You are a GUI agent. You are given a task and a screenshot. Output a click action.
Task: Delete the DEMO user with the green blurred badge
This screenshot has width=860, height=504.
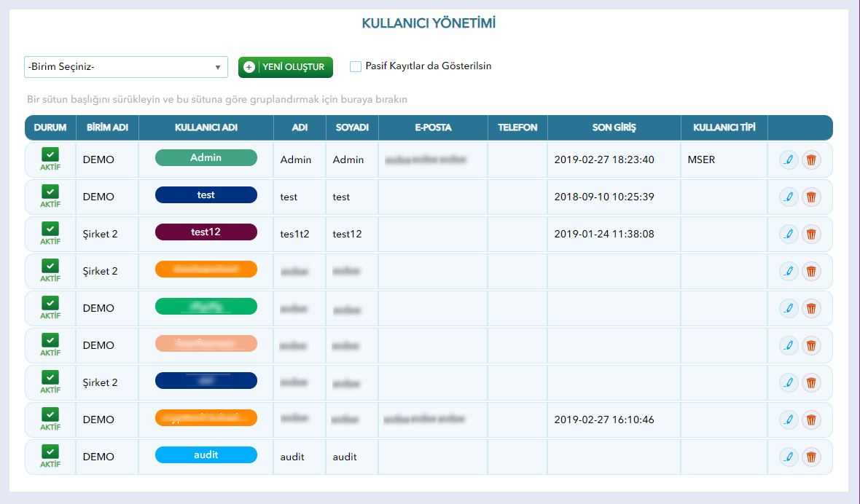(x=811, y=308)
